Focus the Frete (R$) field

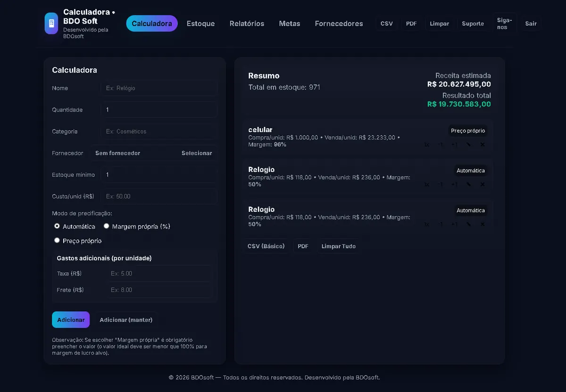[x=159, y=290]
